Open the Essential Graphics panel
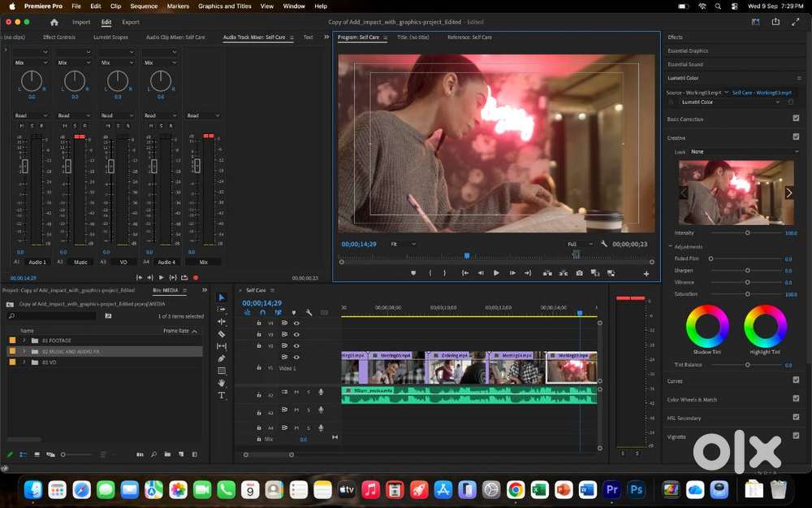Image resolution: width=812 pixels, height=508 pixels. (x=688, y=50)
